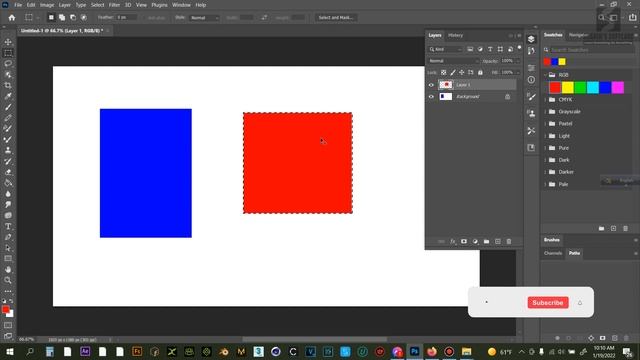Hide the Background layer eye icon
Image resolution: width=640 pixels, height=360 pixels.
431,97
